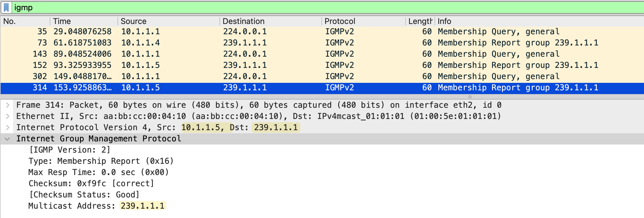Click the Info column header
644x218 pixels.
tap(528, 21)
